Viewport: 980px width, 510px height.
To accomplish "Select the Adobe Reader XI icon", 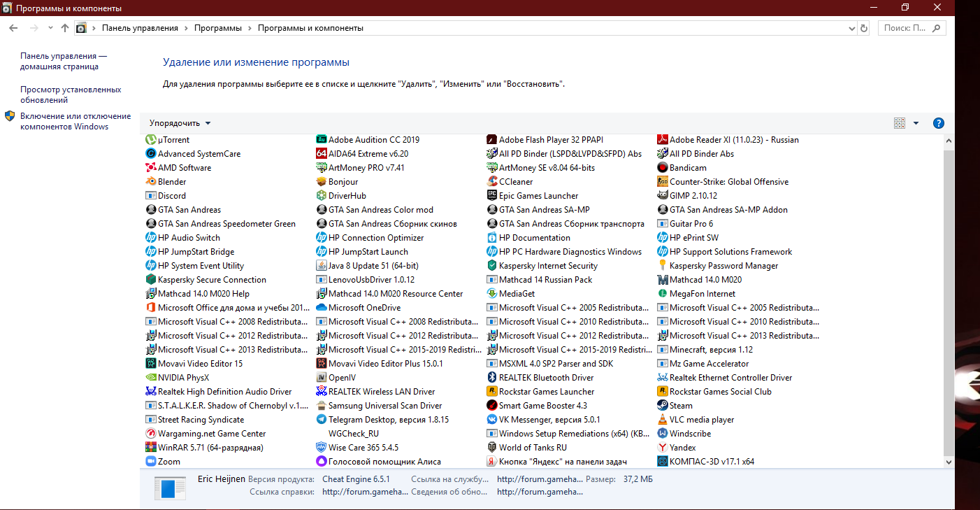I will click(x=663, y=140).
